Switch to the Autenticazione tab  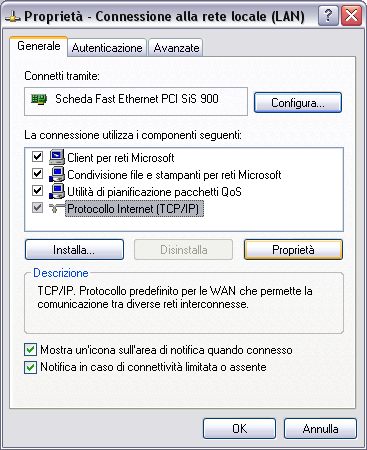(107, 48)
